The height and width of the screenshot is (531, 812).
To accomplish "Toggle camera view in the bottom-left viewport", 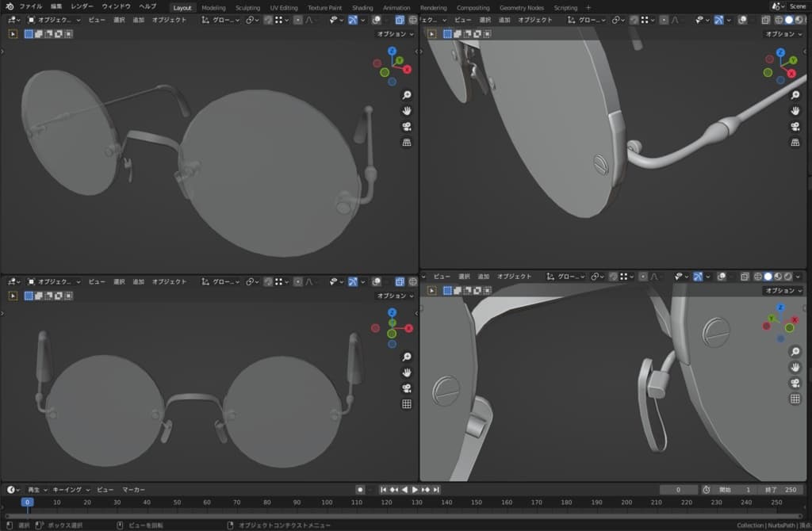I will pos(406,388).
